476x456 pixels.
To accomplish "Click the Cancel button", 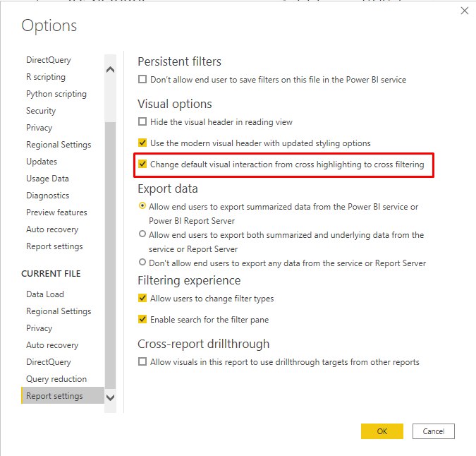I will coord(433,431).
